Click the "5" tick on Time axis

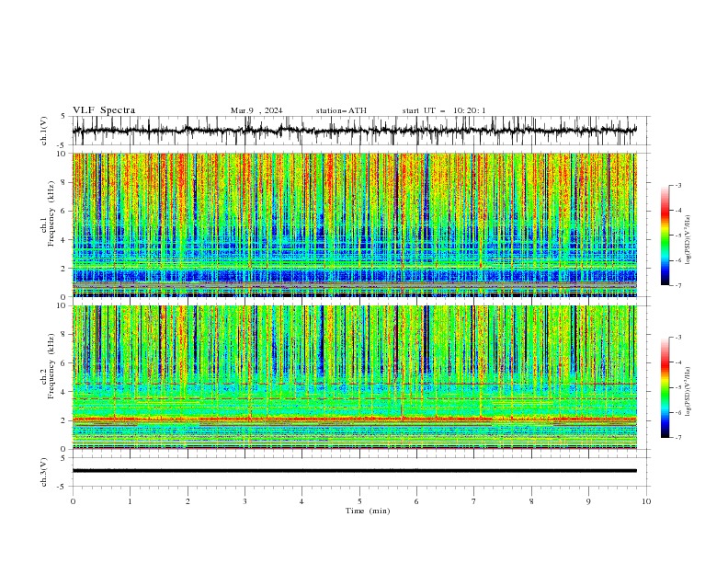coord(359,501)
